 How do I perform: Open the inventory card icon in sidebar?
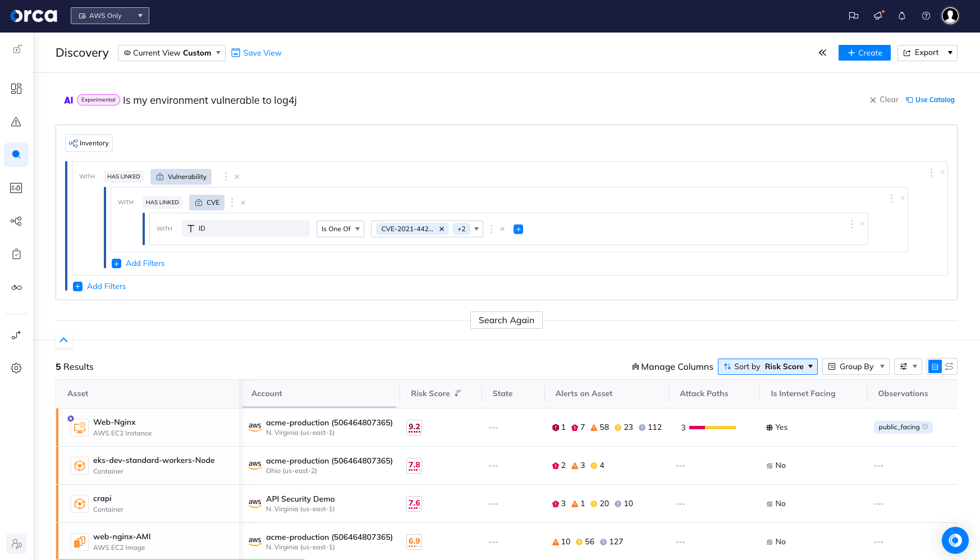(x=16, y=188)
